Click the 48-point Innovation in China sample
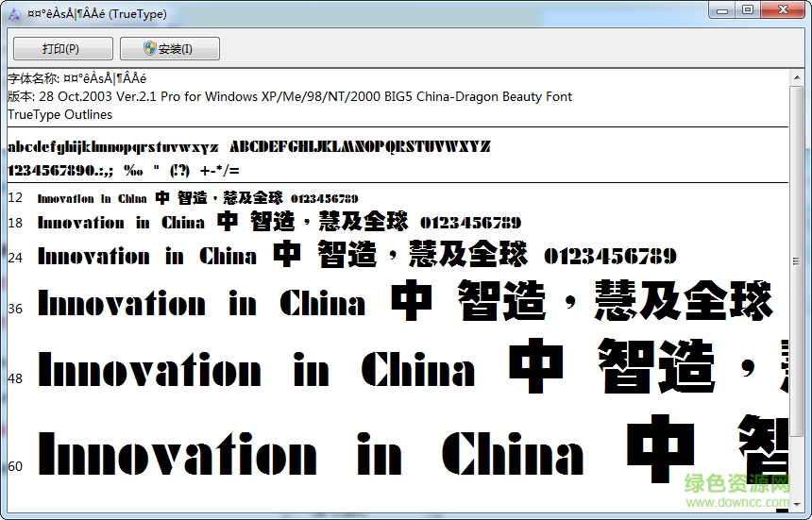The image size is (812, 520). point(256,369)
